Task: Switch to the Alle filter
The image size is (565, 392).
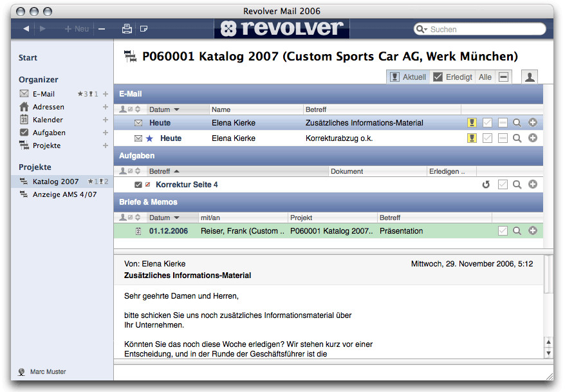Action: 485,77
